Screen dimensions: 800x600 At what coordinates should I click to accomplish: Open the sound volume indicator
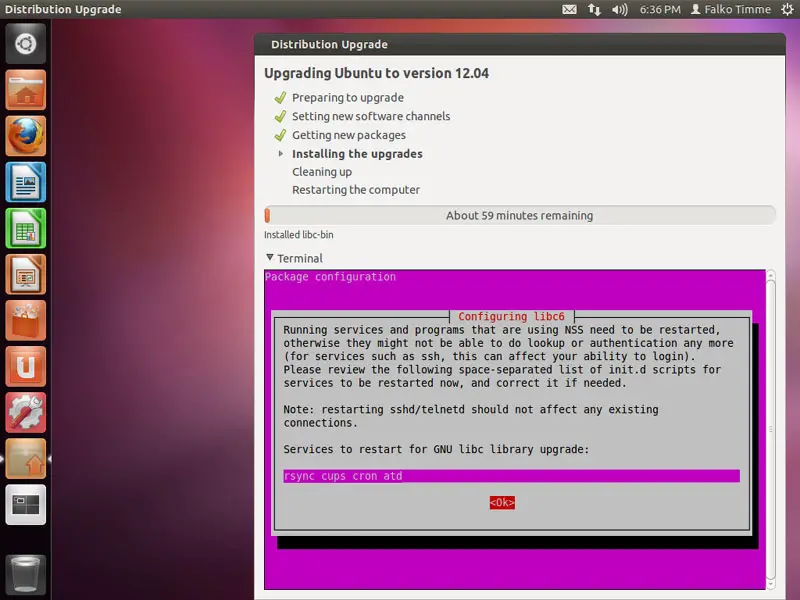pyautogui.click(x=619, y=9)
